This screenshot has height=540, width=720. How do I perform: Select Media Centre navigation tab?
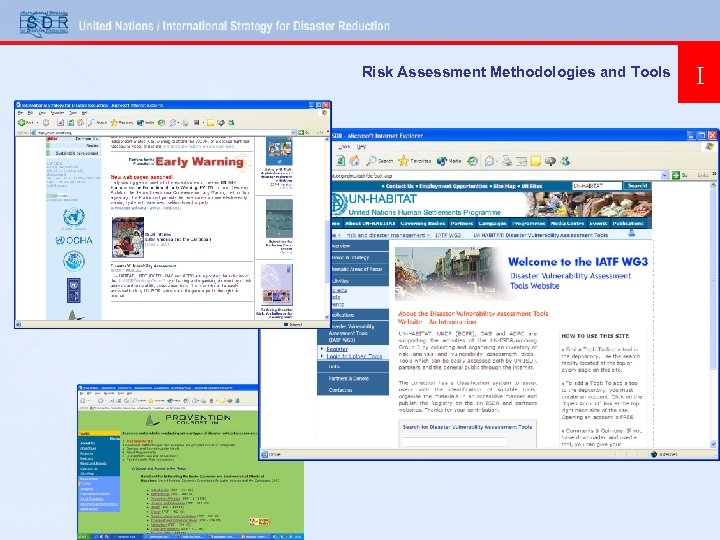tap(567, 223)
